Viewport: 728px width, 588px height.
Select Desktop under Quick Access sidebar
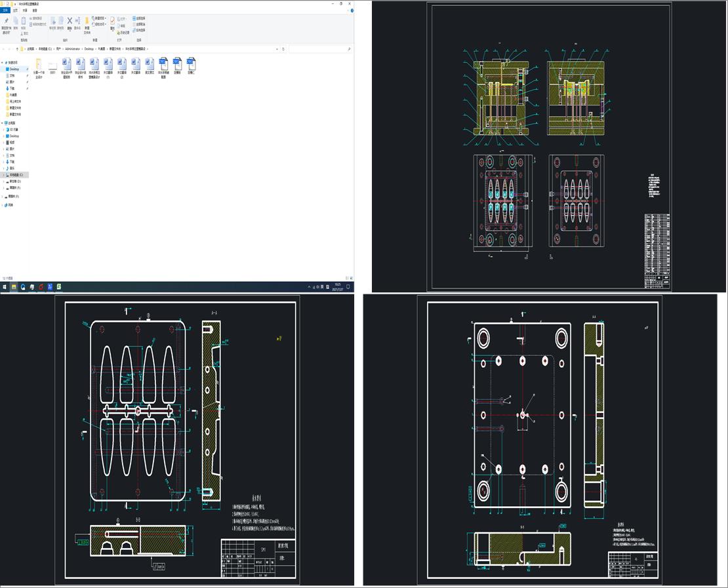14,69
